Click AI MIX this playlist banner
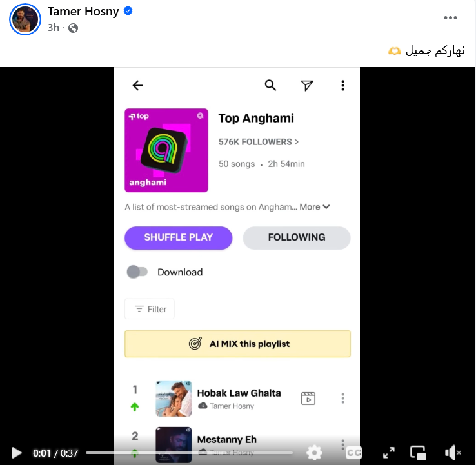The image size is (476, 465). tap(237, 344)
